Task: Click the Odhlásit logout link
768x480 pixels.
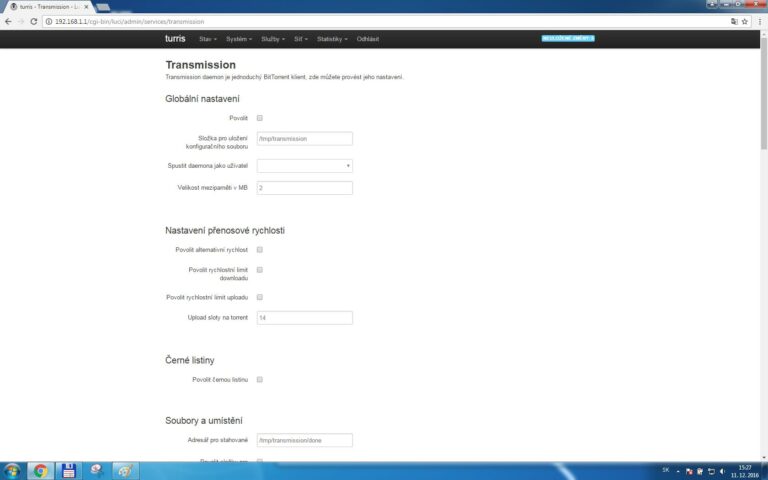Action: point(368,39)
